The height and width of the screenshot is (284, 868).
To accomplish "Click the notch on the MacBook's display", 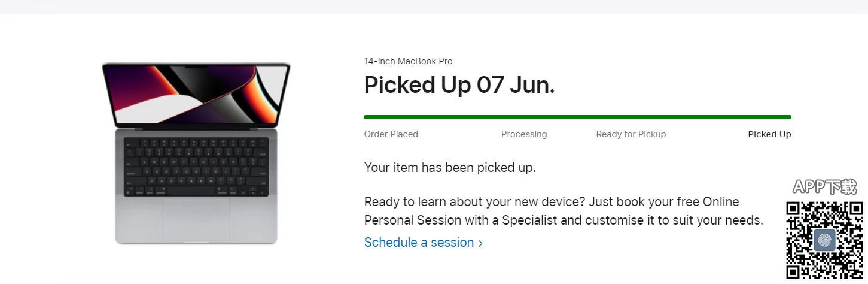I will [x=196, y=67].
